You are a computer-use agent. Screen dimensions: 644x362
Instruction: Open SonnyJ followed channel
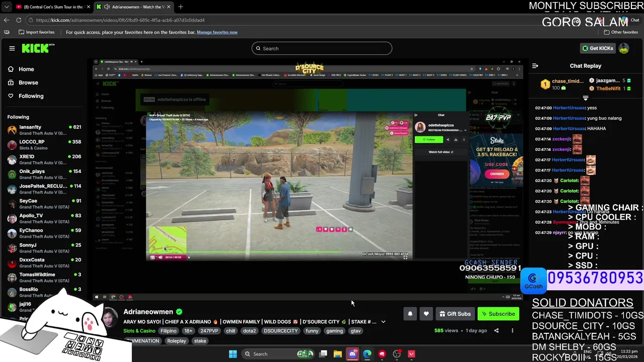(x=44, y=248)
